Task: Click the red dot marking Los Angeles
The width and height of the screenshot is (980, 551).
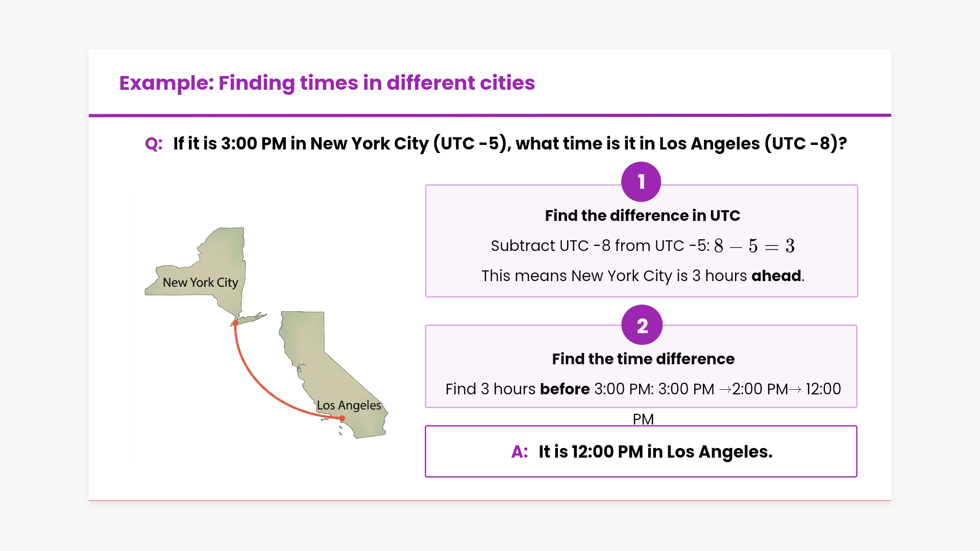Action: pos(342,418)
